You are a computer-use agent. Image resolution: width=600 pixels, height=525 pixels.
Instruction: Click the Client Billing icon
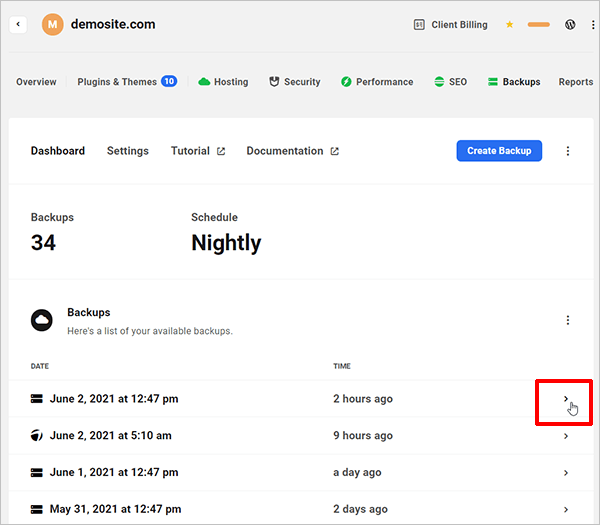click(x=419, y=25)
